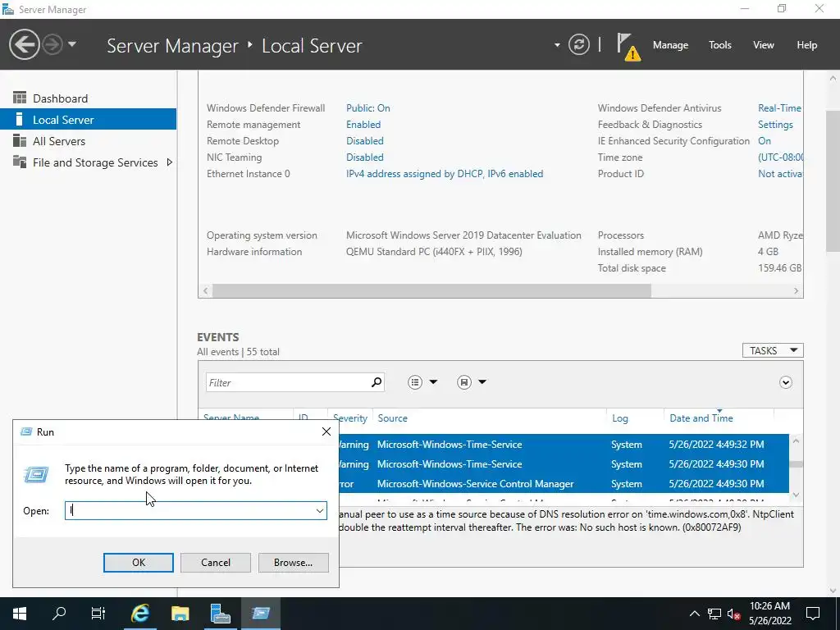Click properties scrollbar left arrow
Screen dimensions: 840x630
click(205, 290)
